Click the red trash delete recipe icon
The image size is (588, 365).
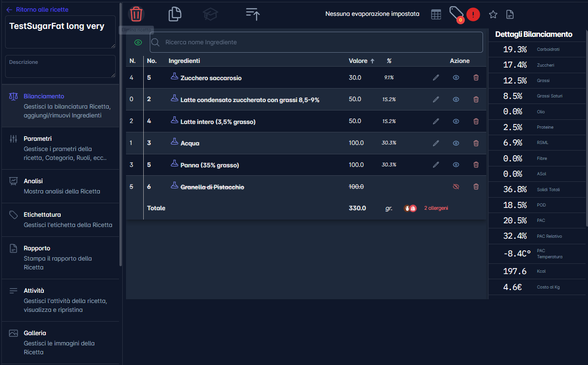point(136,14)
